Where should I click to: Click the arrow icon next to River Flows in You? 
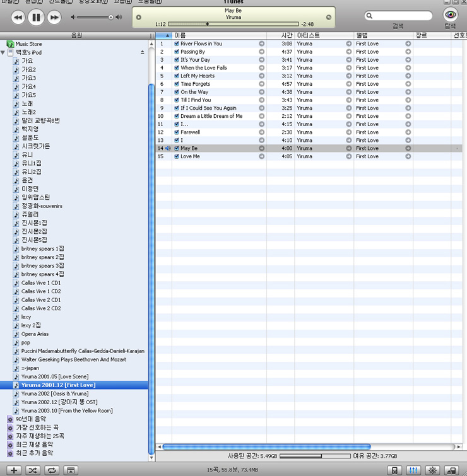pos(262,44)
